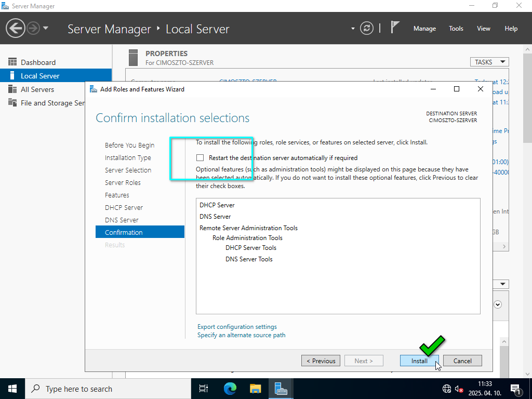The image size is (532, 399).
Task: Open the Tools menu
Action: click(x=456, y=29)
